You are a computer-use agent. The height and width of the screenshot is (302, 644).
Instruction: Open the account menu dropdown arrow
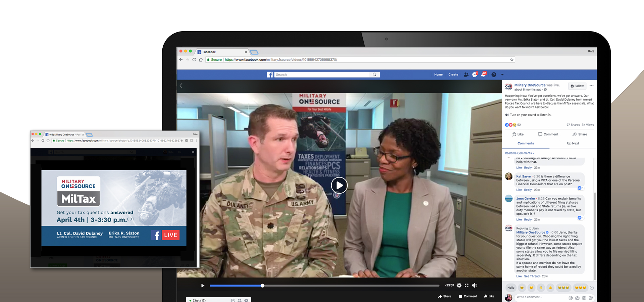(x=502, y=74)
